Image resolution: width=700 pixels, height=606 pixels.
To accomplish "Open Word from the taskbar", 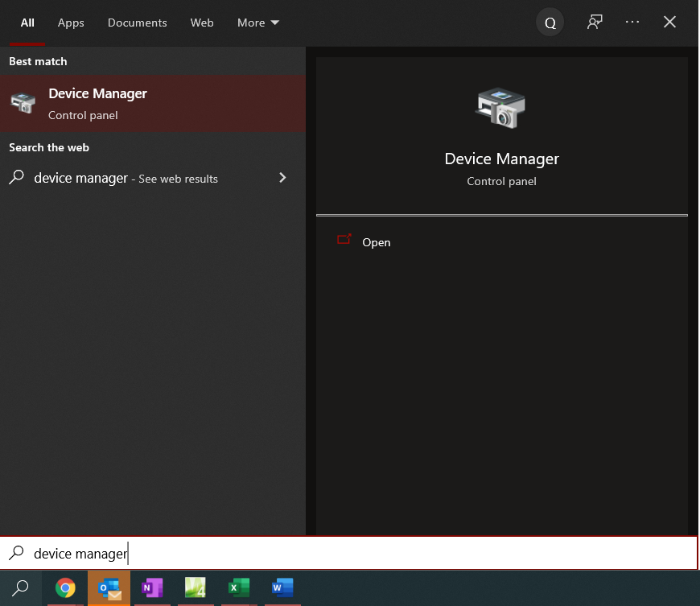I will (282, 588).
